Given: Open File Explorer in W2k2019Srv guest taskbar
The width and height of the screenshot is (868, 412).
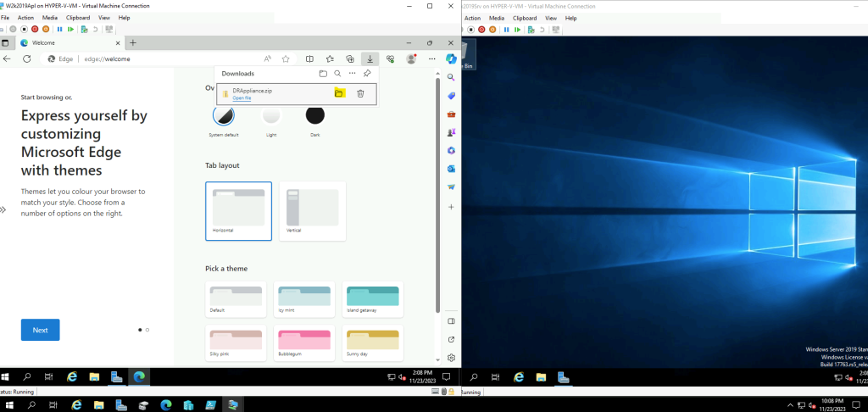Looking at the screenshot, I should [541, 377].
